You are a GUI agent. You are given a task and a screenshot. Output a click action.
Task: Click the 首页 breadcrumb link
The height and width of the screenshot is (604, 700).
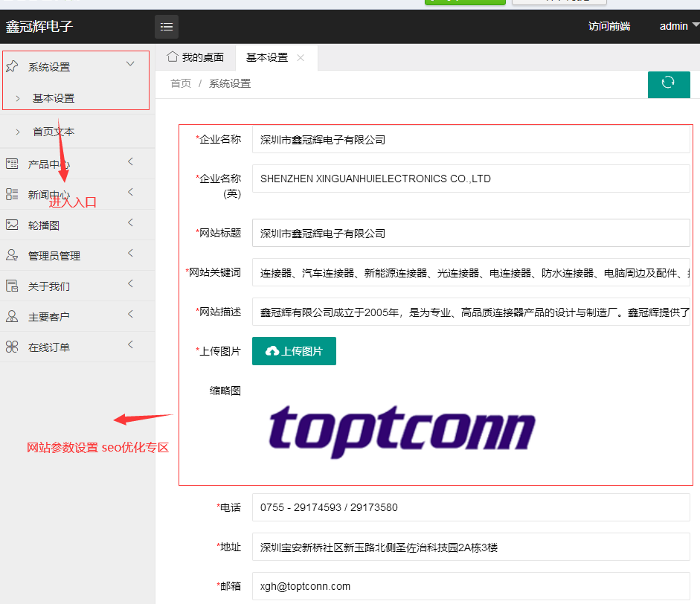(x=181, y=83)
